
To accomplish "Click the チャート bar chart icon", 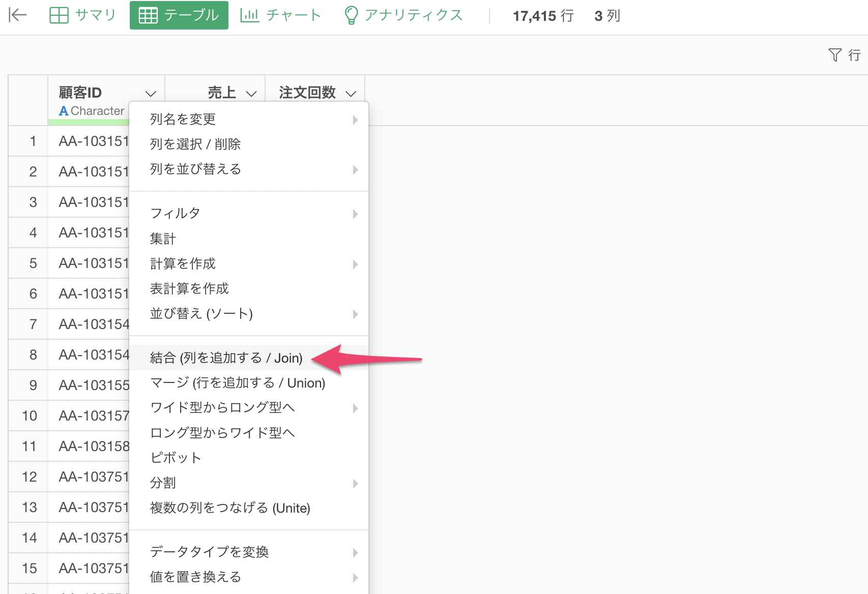I will (250, 15).
